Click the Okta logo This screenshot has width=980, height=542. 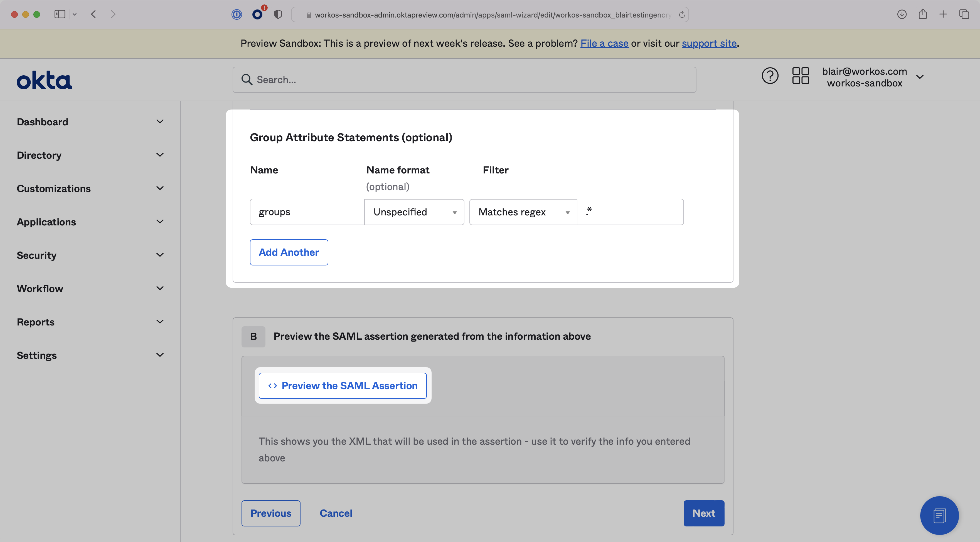(x=45, y=80)
